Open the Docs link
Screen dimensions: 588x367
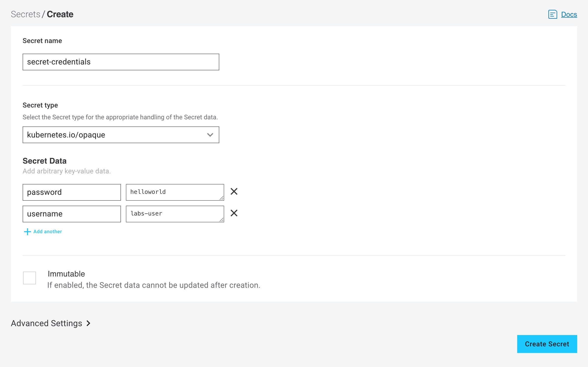569,15
